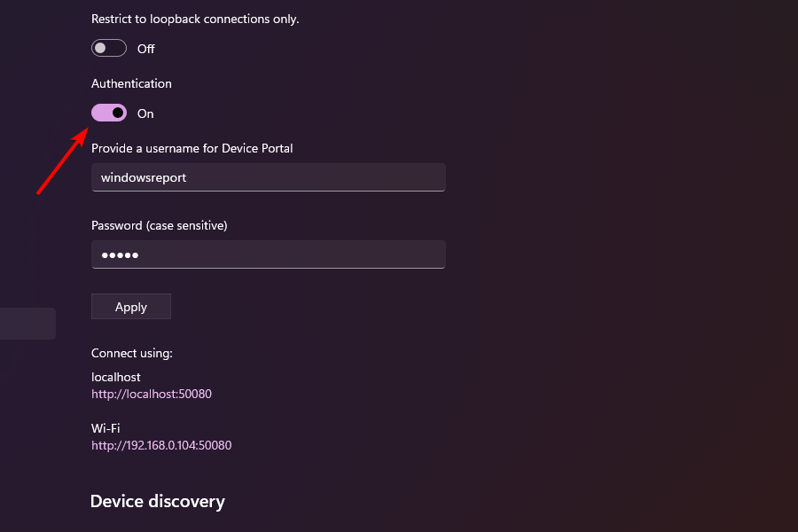Click the "Authentication" setting label
This screenshot has width=798, height=532.
131,83
